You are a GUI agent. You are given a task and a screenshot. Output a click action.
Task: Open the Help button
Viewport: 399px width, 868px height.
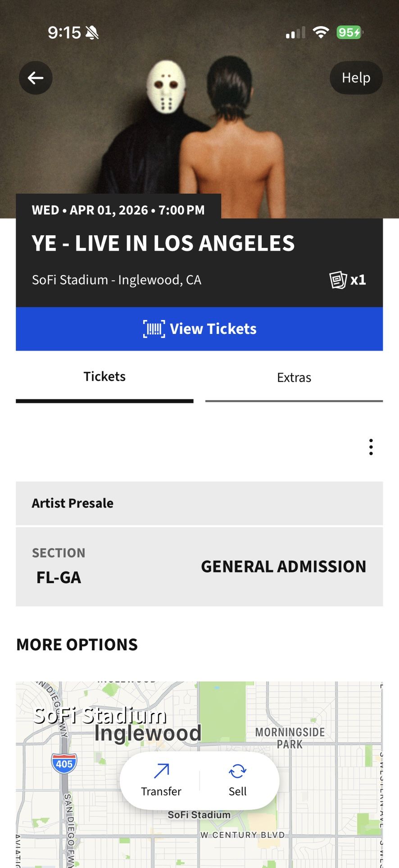click(x=356, y=78)
